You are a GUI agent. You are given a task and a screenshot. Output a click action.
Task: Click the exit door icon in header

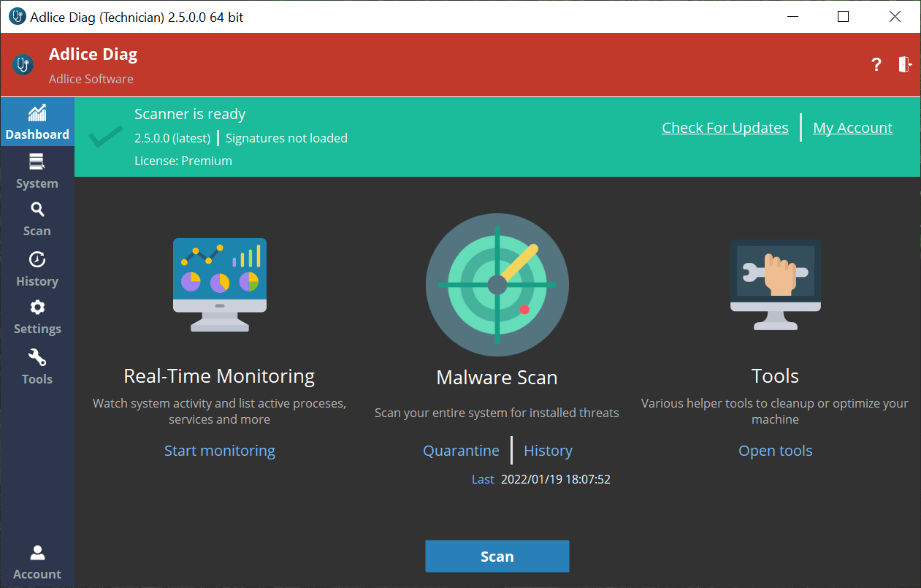point(905,64)
